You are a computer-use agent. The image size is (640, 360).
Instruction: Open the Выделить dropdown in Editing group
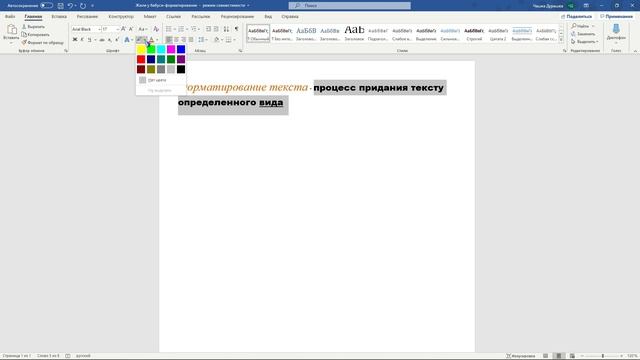[x=585, y=42]
